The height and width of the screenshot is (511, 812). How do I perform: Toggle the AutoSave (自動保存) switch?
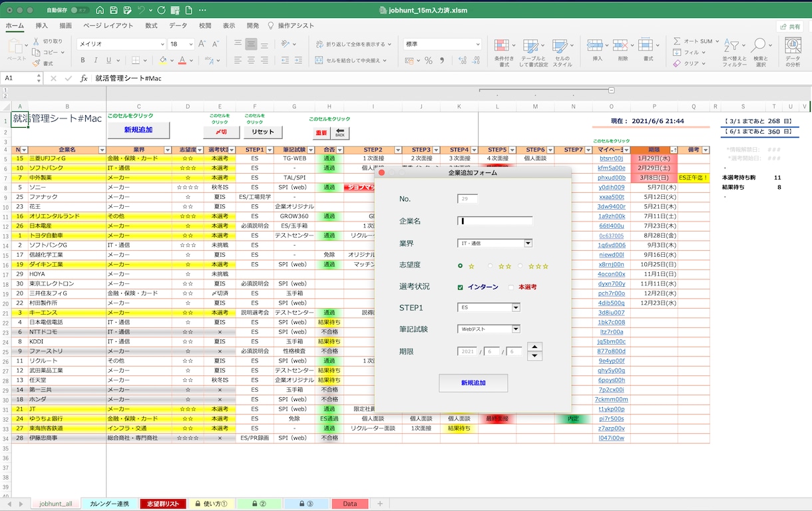pos(80,11)
